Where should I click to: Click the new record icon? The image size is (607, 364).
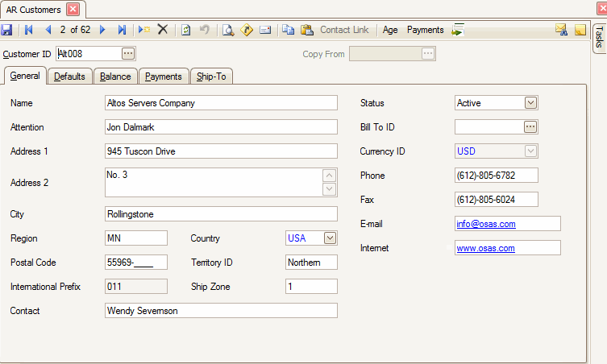pos(143,30)
